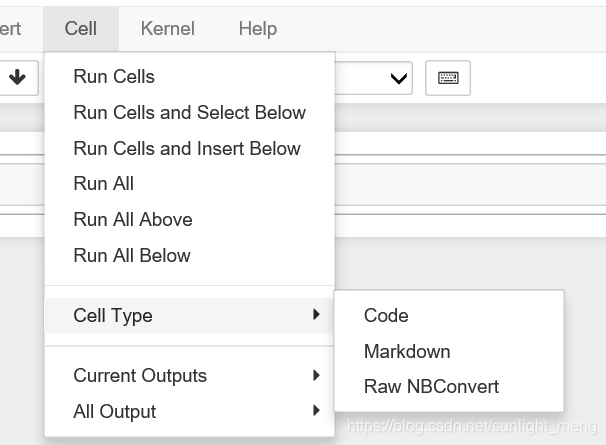This screenshot has height=445, width=606.
Task: Open the Help menu
Action: click(257, 28)
